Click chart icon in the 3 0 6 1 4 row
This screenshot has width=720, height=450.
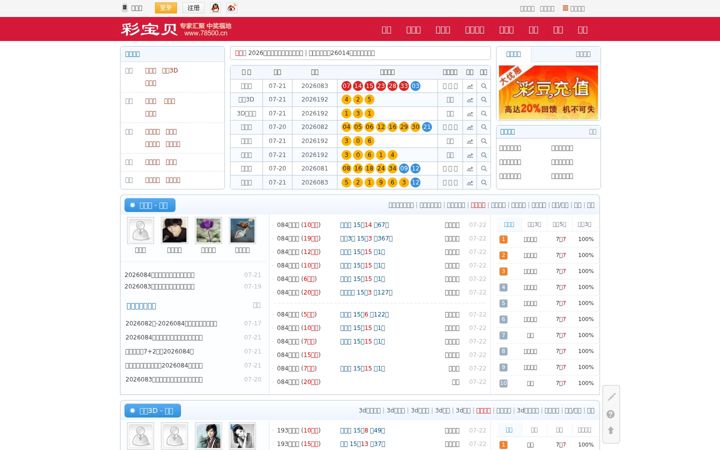coord(470,155)
